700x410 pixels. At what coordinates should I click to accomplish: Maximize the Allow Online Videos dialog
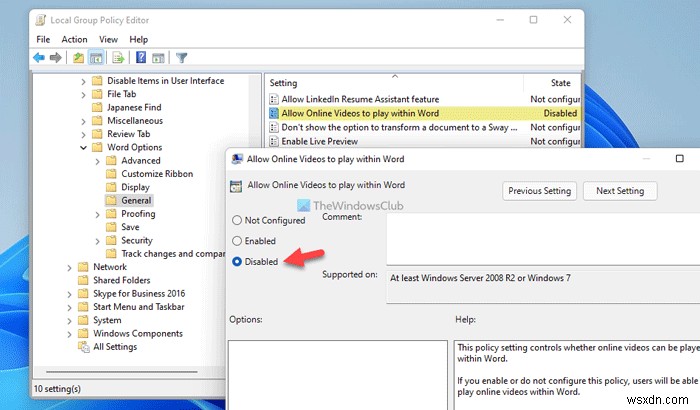pyautogui.click(x=679, y=159)
